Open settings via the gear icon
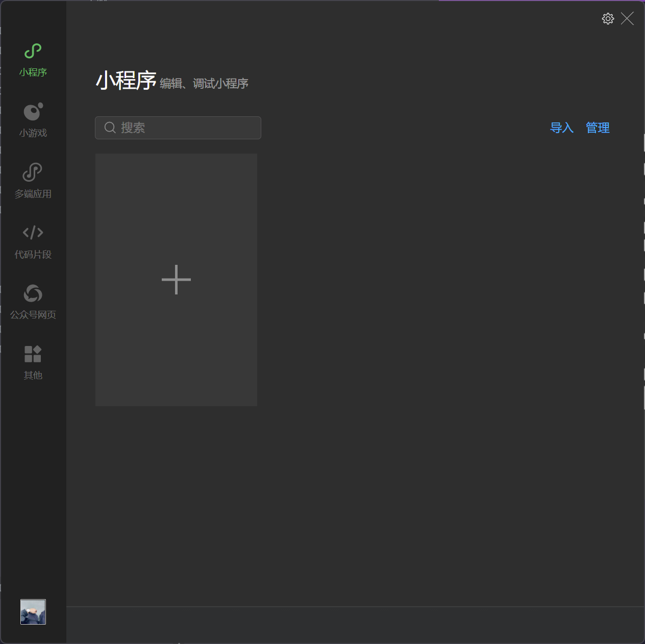The width and height of the screenshot is (645, 644). click(x=608, y=19)
